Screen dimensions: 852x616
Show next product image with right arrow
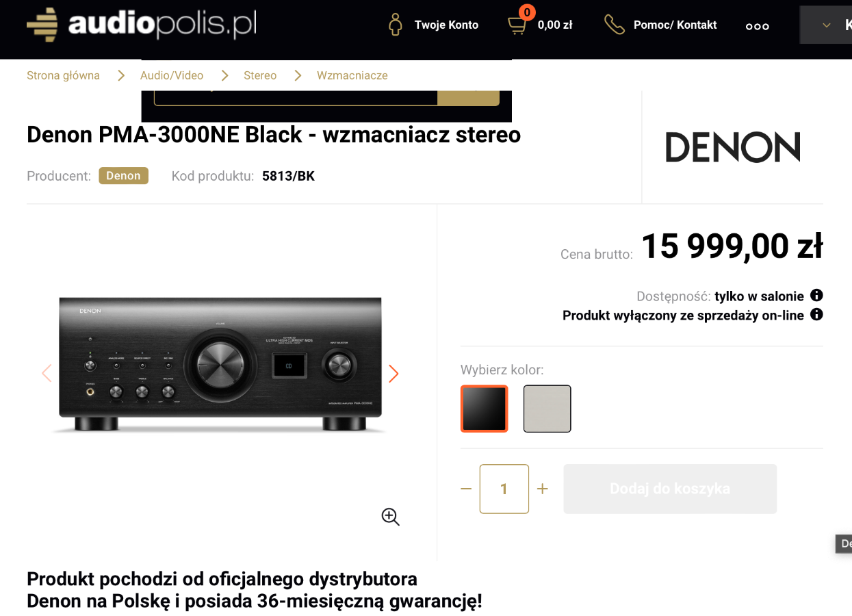tap(393, 373)
